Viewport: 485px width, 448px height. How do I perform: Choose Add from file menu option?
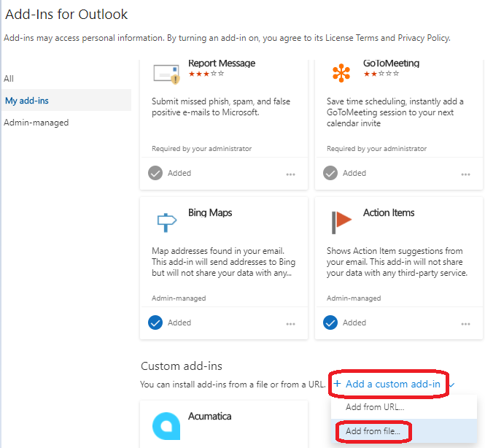(373, 431)
